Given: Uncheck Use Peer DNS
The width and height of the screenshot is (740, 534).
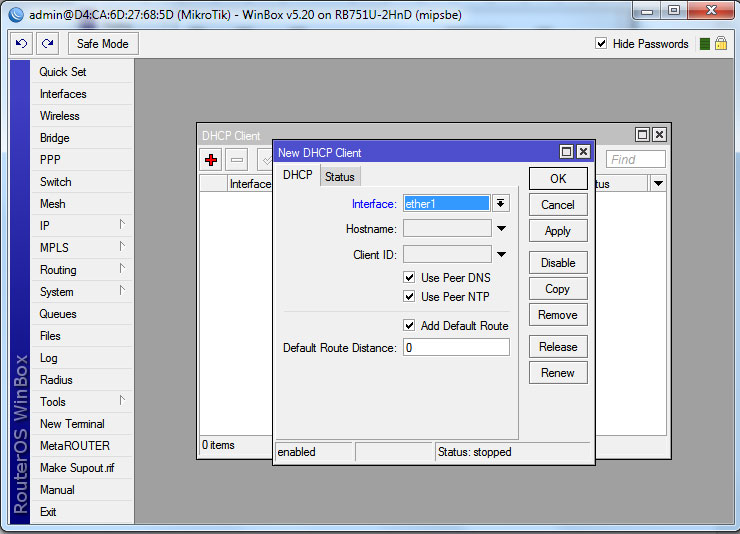Looking at the screenshot, I should tap(409, 277).
